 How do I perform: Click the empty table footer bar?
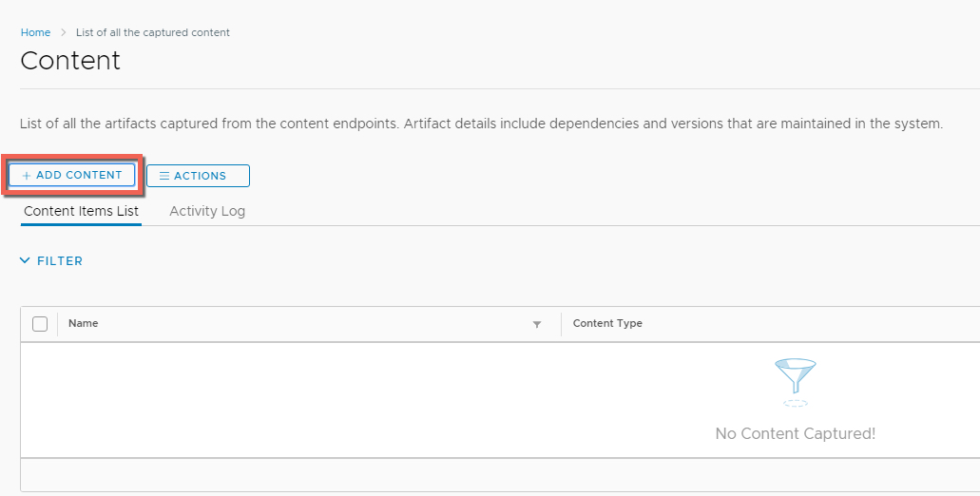point(500,474)
